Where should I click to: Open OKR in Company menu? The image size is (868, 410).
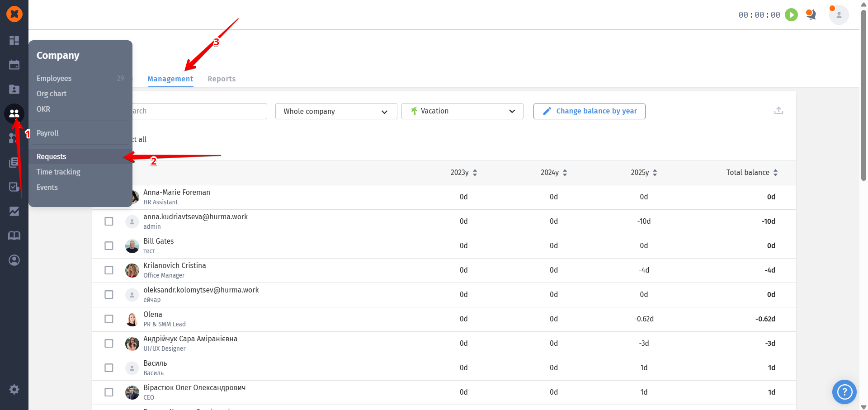point(43,109)
